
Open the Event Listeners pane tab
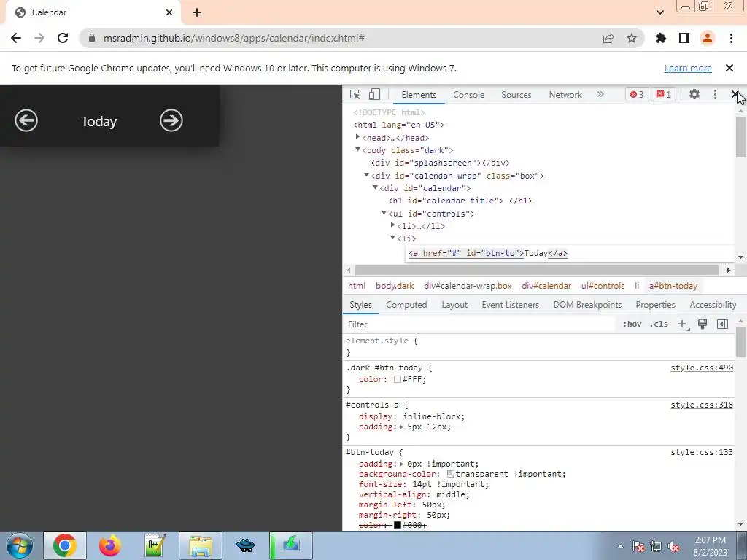tap(510, 305)
